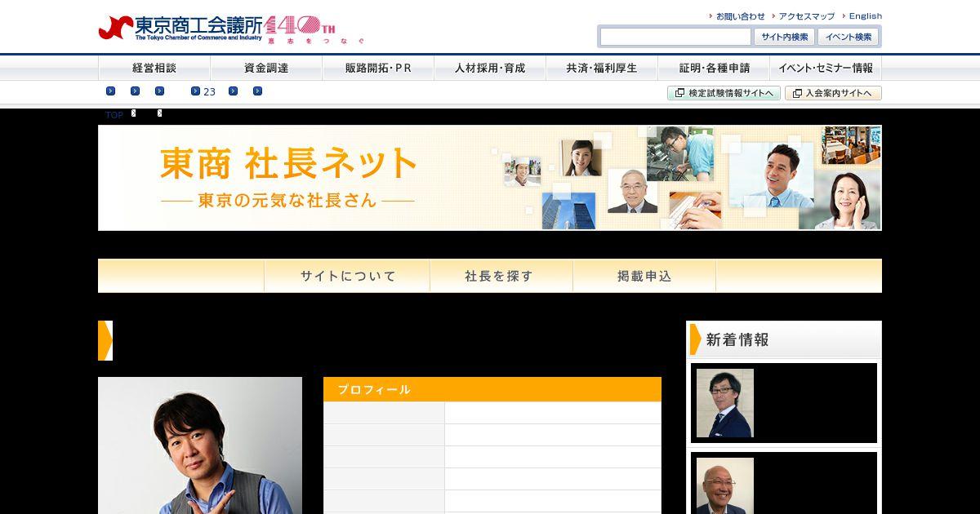Click the プロフィール section header
This screenshot has height=514, width=980.
coord(492,389)
